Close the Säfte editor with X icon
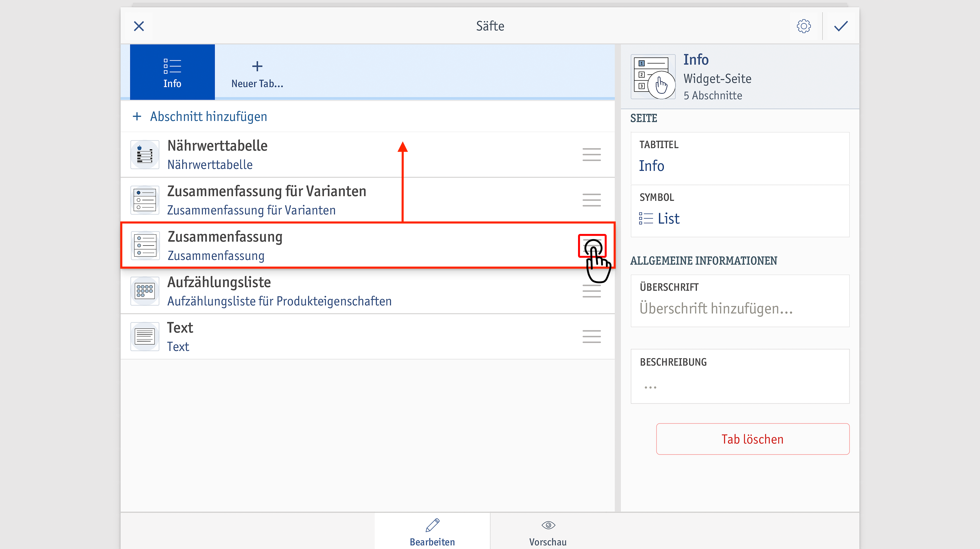 139,26
